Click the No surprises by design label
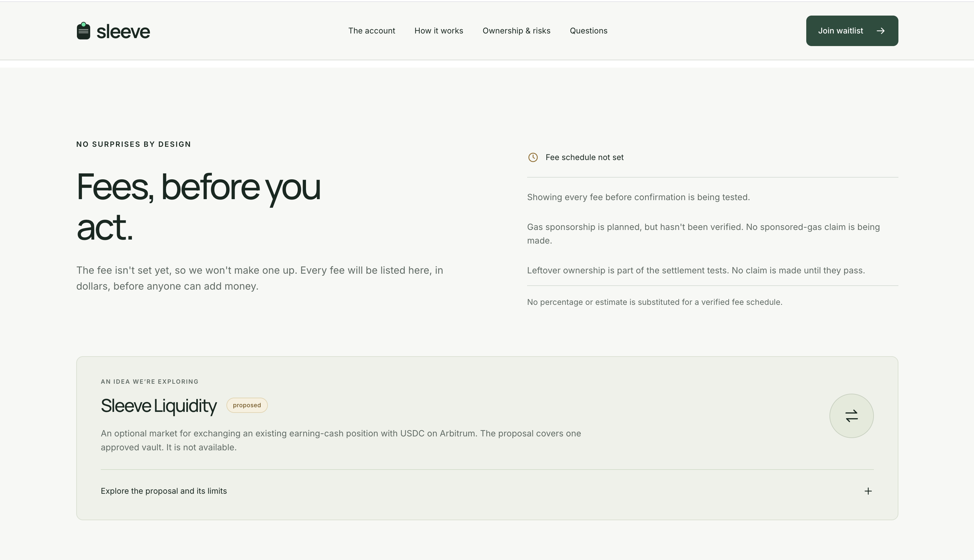Image resolution: width=974 pixels, height=560 pixels. click(x=134, y=144)
